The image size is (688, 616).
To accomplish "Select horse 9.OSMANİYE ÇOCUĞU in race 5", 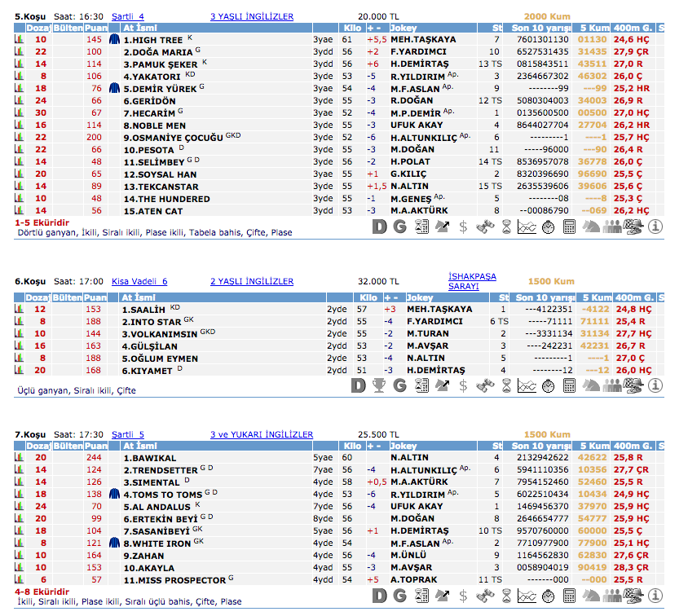I will tap(174, 137).
